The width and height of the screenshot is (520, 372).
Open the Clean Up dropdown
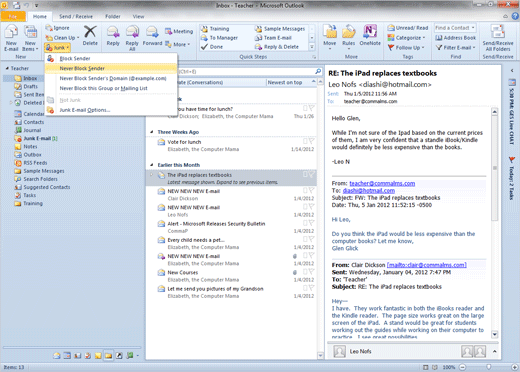point(62,38)
